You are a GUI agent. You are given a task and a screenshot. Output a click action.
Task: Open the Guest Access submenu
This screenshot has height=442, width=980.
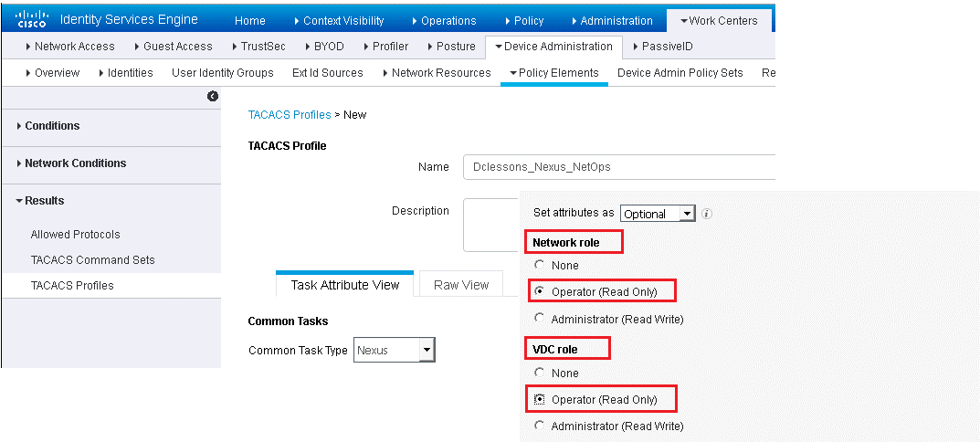[174, 47]
